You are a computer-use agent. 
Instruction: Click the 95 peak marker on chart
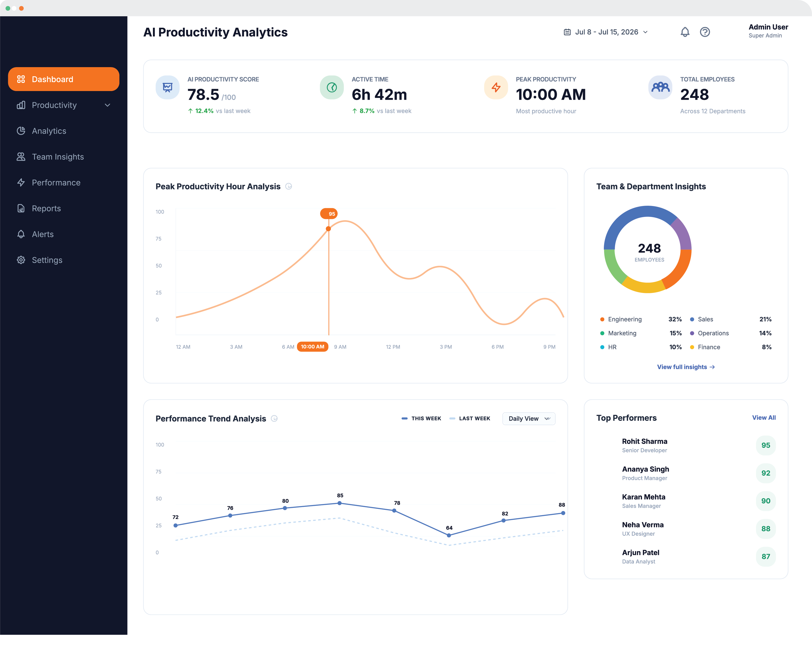[329, 214]
